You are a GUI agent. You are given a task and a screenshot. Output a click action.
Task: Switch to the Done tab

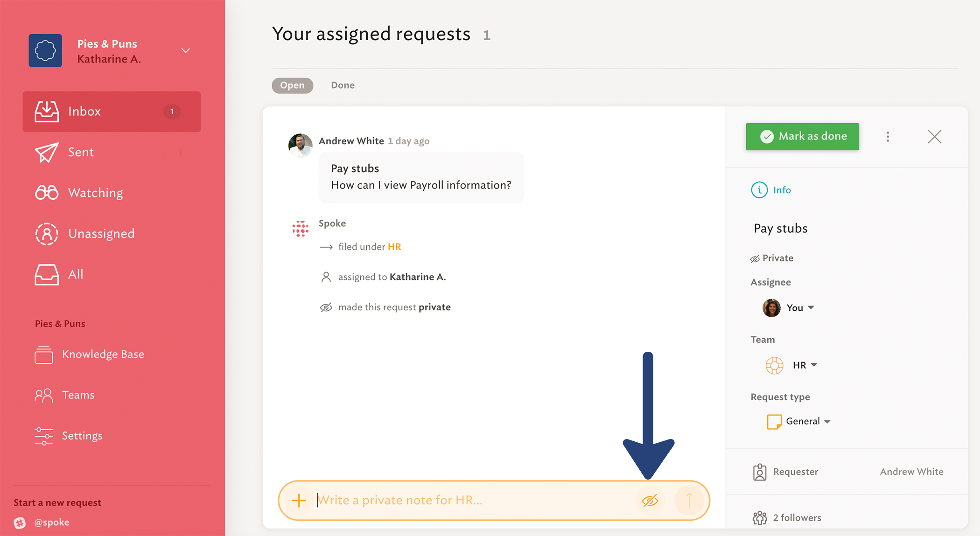(343, 85)
